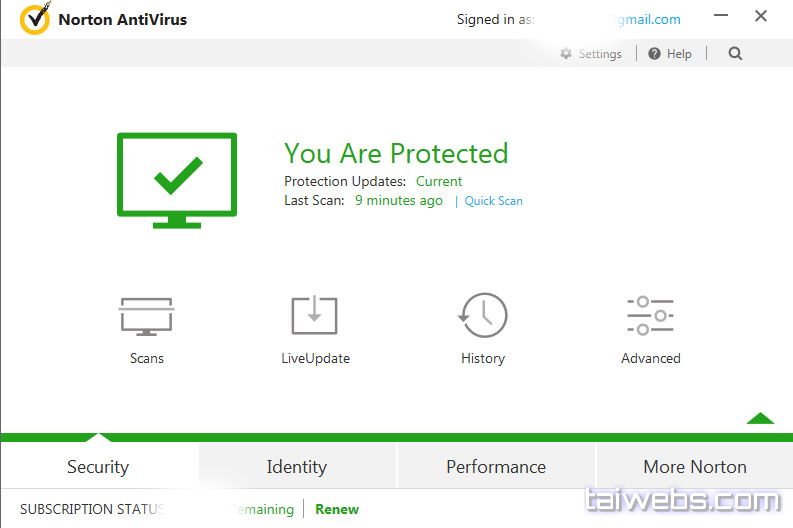The width and height of the screenshot is (793, 528).
Task: Collapse panel with green up arrow
Action: (x=760, y=418)
